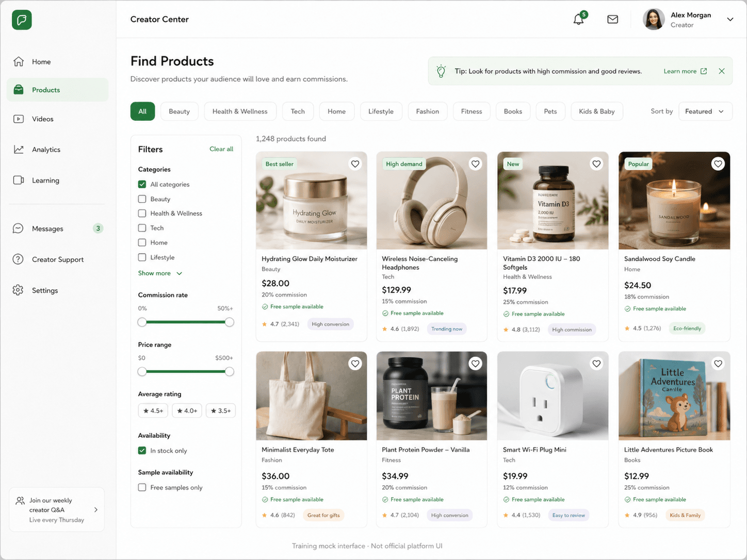The height and width of the screenshot is (560, 747).
Task: Favorite the Little Adventures book heart
Action: point(718,364)
